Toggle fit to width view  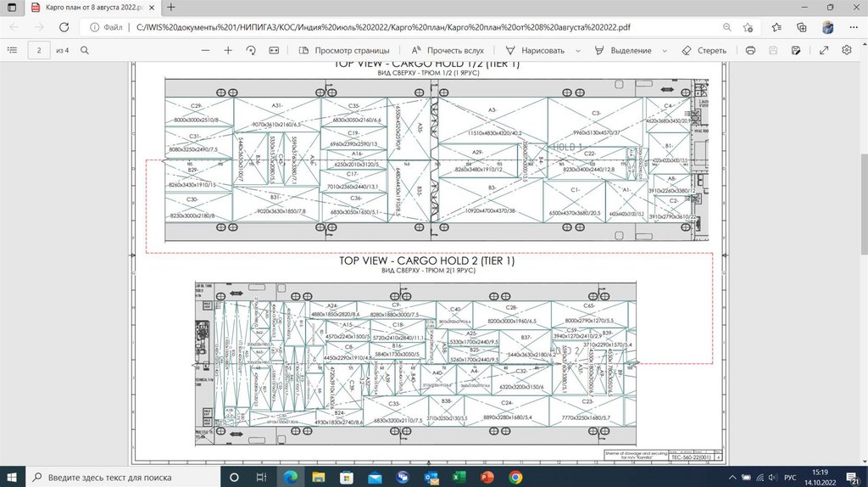coord(274,50)
